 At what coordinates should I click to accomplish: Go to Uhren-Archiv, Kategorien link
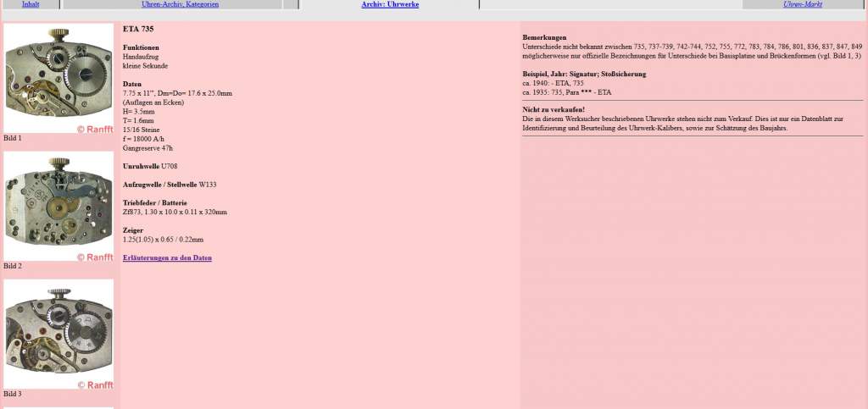point(180,4)
